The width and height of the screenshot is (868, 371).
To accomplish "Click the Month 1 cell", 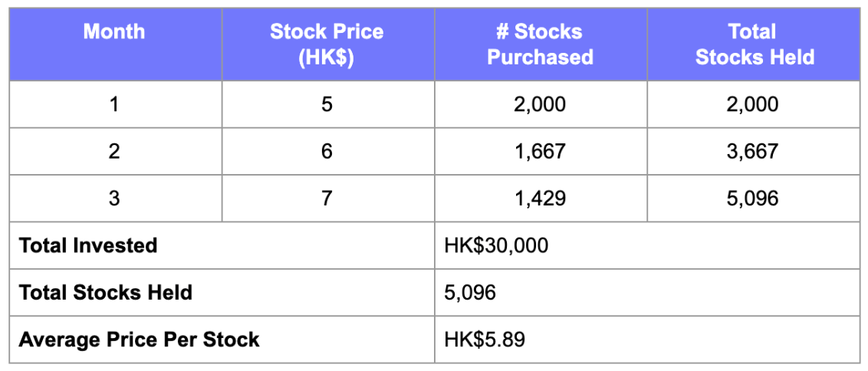I will pyautogui.click(x=115, y=104).
